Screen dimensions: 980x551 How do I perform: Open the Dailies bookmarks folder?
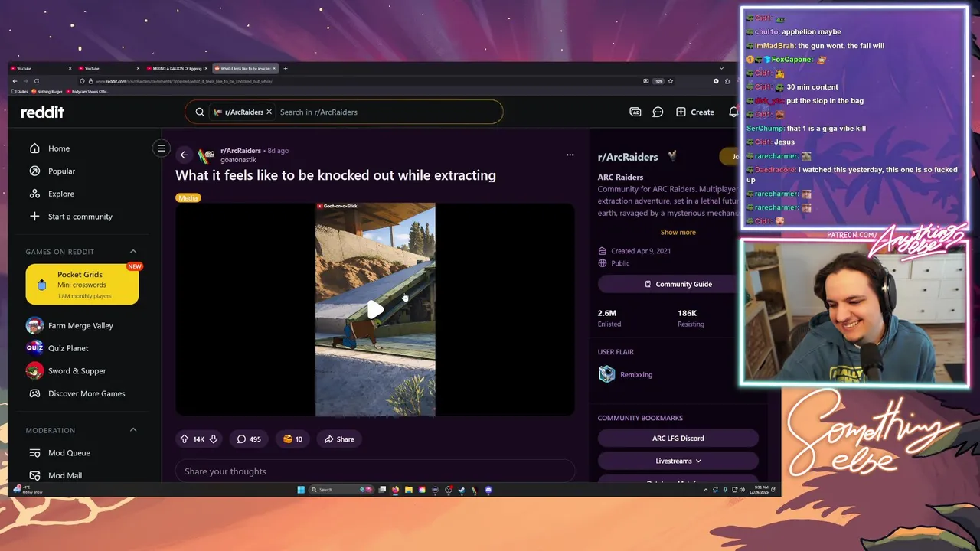pyautogui.click(x=19, y=91)
